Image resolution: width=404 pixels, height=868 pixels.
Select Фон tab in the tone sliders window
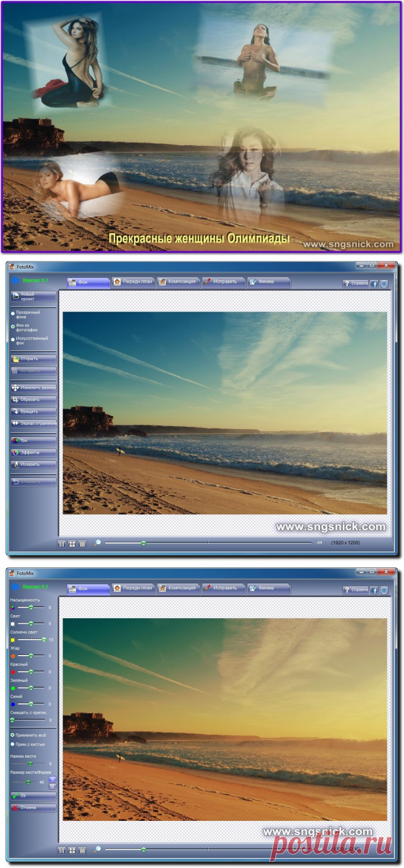88,588
